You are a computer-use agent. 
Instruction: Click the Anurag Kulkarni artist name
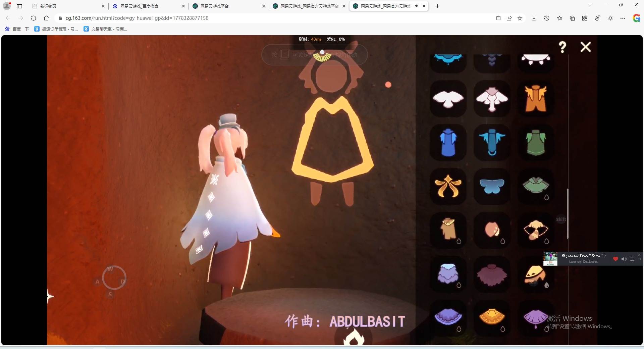coord(583,261)
